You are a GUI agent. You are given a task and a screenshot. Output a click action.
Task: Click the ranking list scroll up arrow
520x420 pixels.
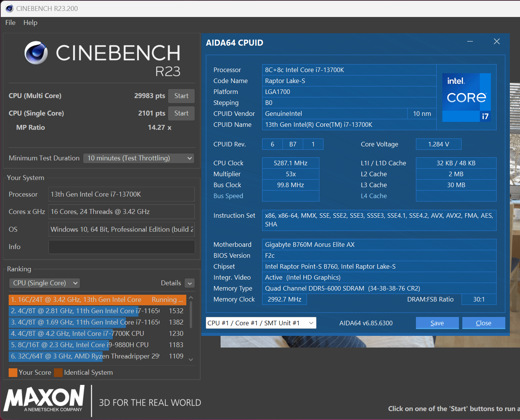(191, 298)
